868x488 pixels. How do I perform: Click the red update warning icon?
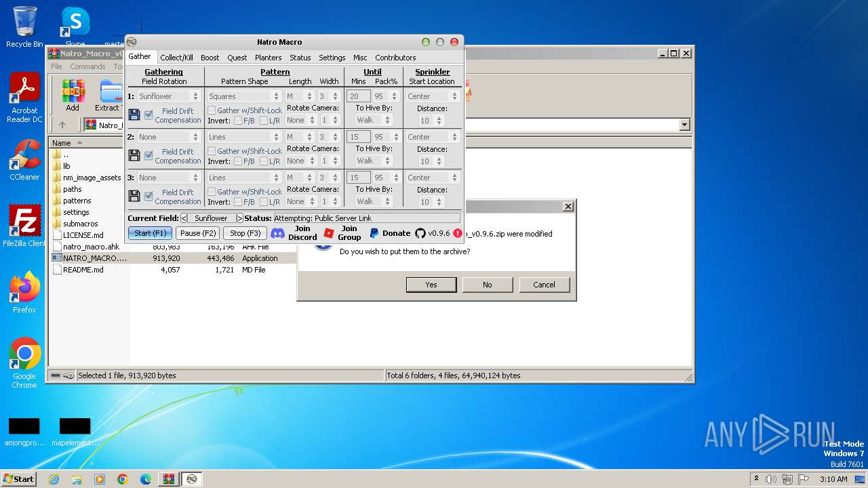pyautogui.click(x=458, y=233)
